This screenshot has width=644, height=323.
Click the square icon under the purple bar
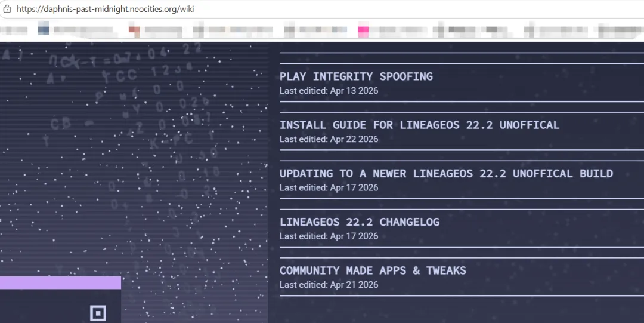[x=98, y=313]
